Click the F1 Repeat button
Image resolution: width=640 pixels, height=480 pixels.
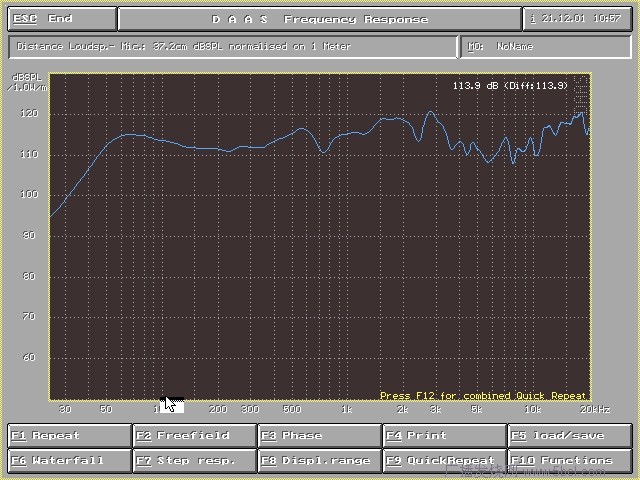point(70,436)
